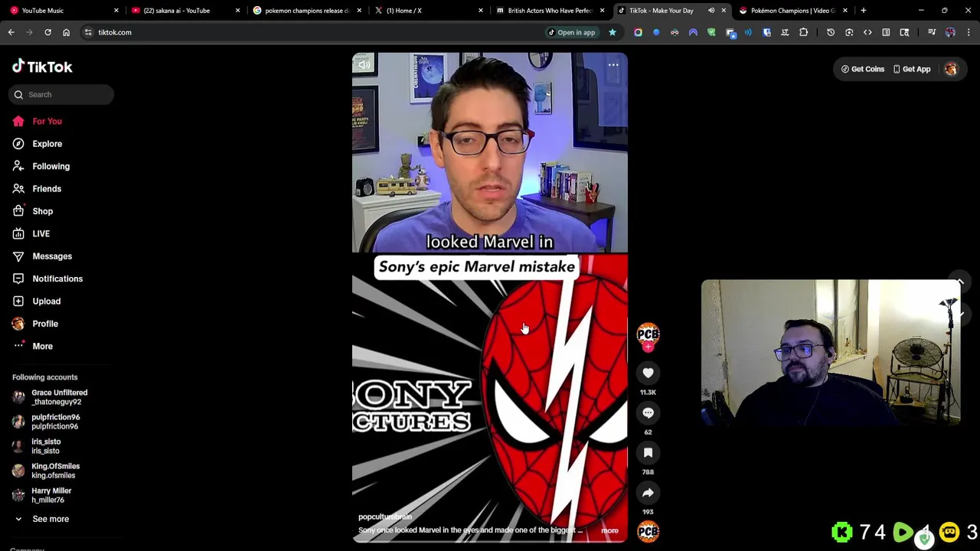Open the extensions puzzle icon
The height and width of the screenshot is (551, 980).
pos(803,32)
